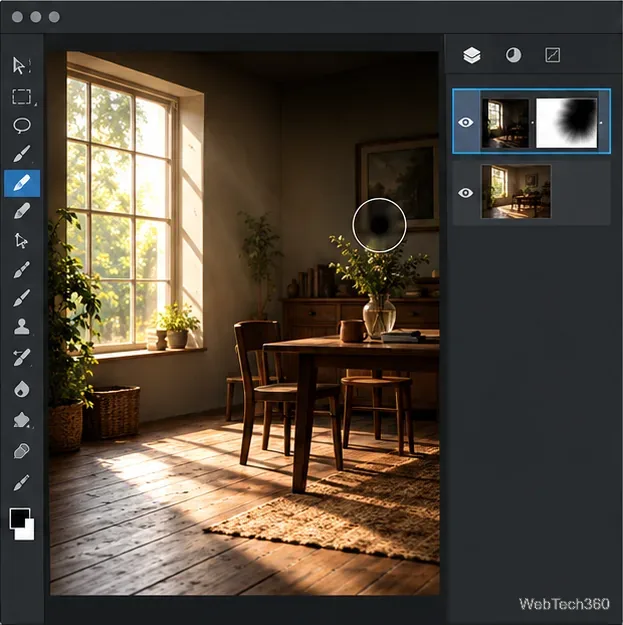623x625 pixels.
Task: Select the Blur droplet tool
Action: (22, 389)
